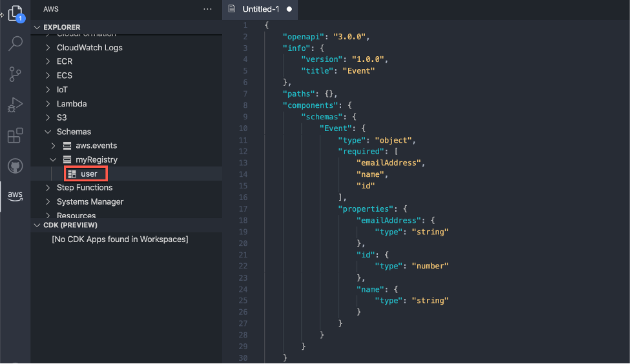
Task: Collapse the Schemas tree node
Action: point(48,132)
